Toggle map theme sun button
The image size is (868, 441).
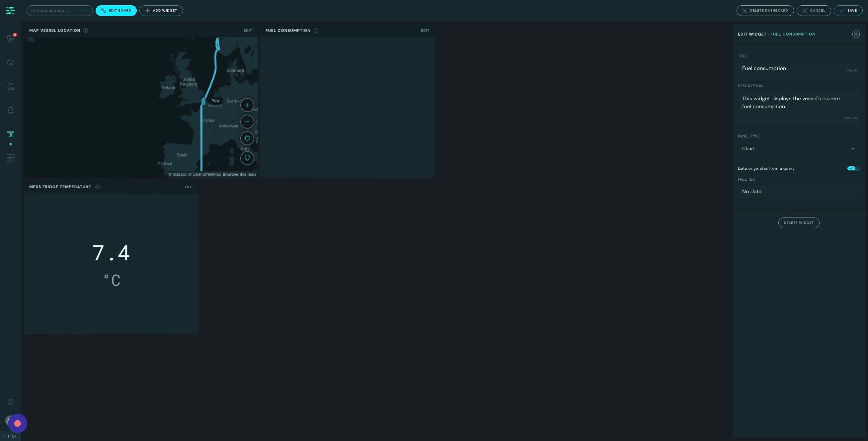(x=247, y=138)
